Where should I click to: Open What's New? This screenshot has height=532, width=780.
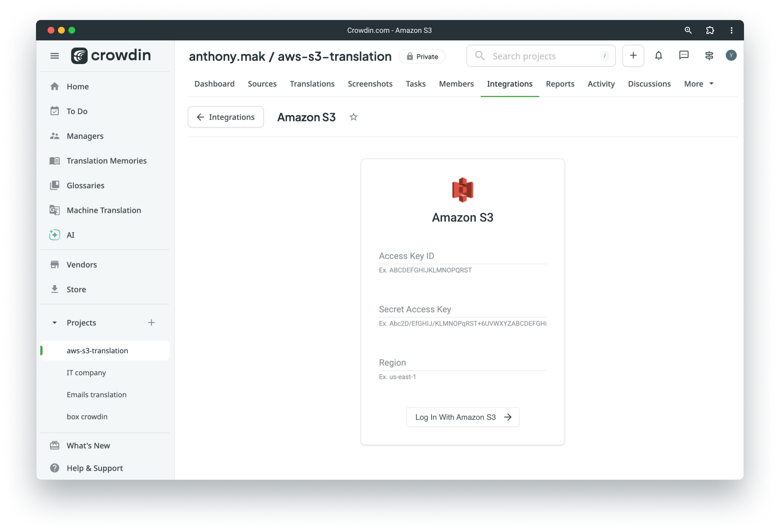[x=105, y=446]
